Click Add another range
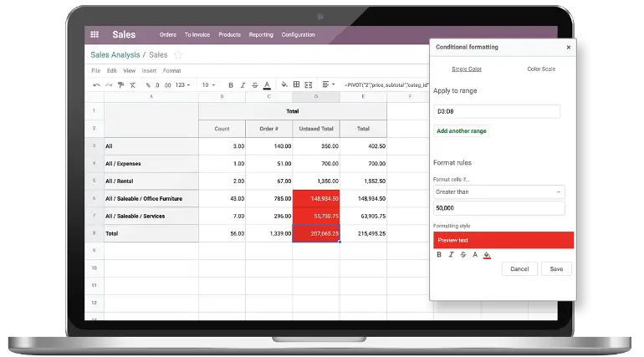 tap(461, 131)
